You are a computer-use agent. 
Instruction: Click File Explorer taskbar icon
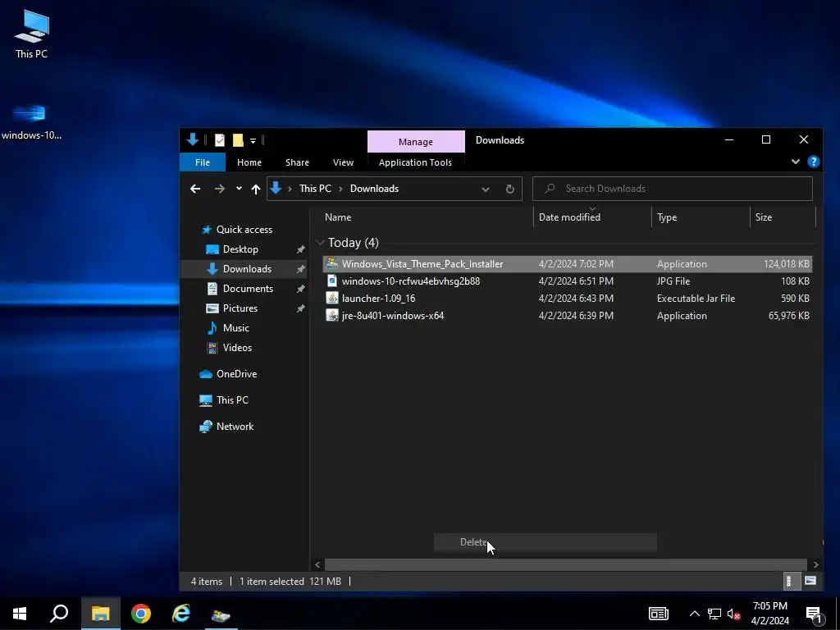tap(100, 614)
